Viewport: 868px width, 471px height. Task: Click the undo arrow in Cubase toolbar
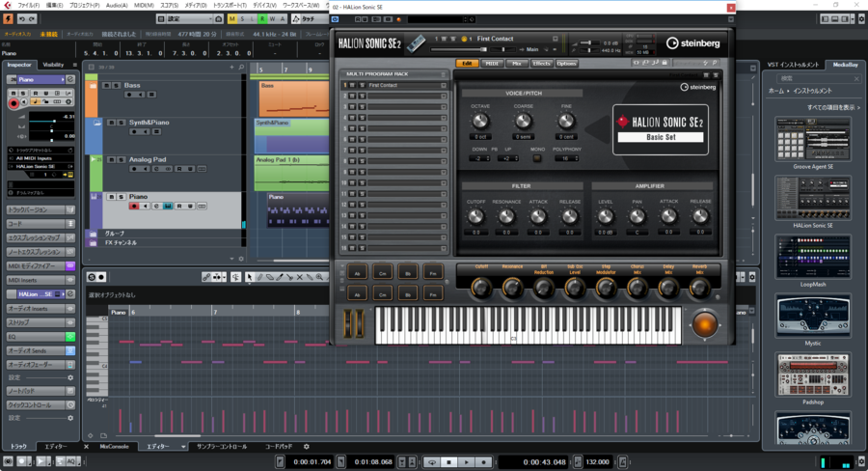tap(22, 19)
